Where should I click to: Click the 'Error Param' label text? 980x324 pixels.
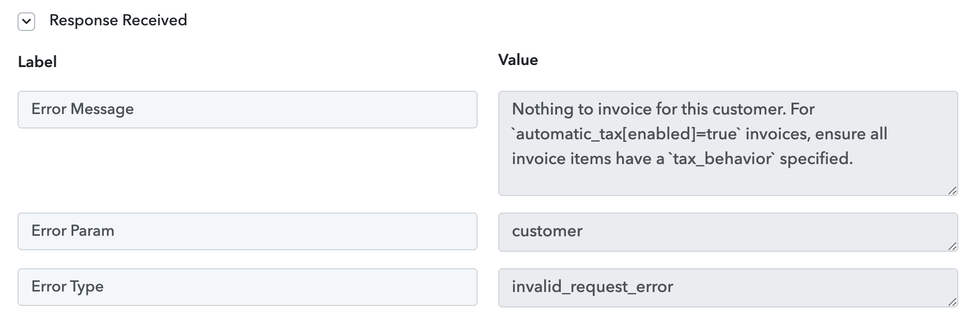pos(73,231)
